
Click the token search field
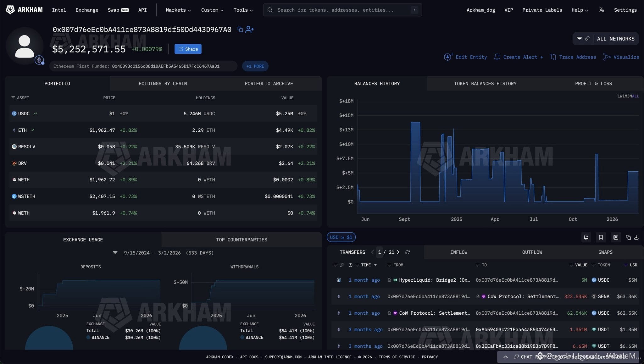(x=342, y=10)
